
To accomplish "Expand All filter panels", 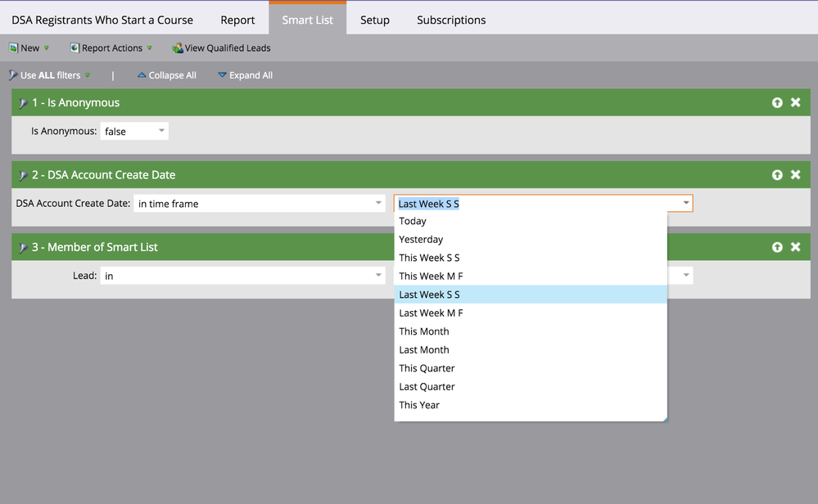I will click(x=245, y=74).
